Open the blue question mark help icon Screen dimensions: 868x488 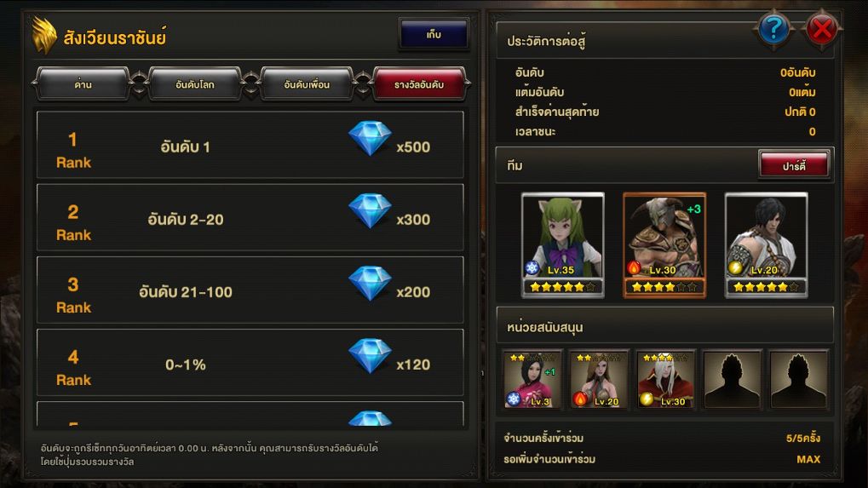pyautogui.click(x=773, y=28)
